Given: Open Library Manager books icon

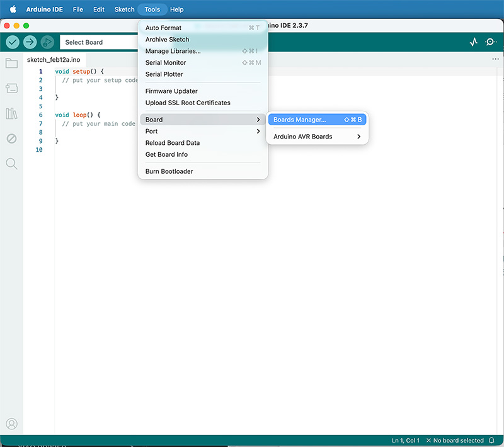Looking at the screenshot, I should tap(11, 113).
